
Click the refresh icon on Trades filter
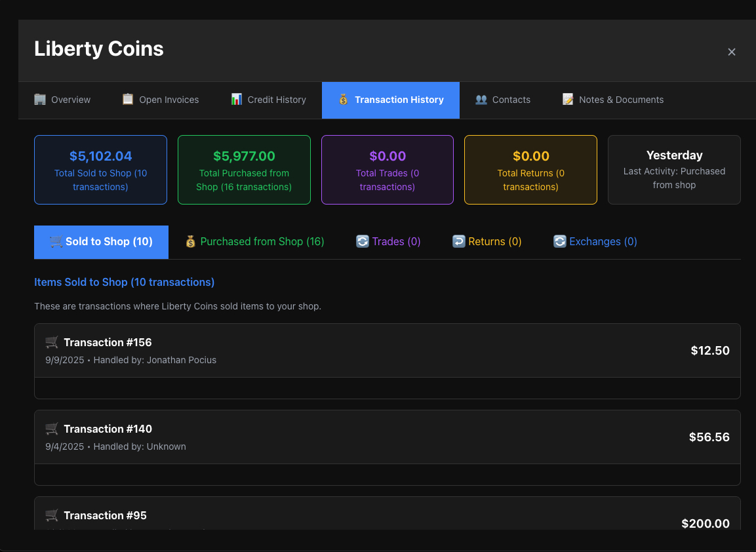point(363,241)
